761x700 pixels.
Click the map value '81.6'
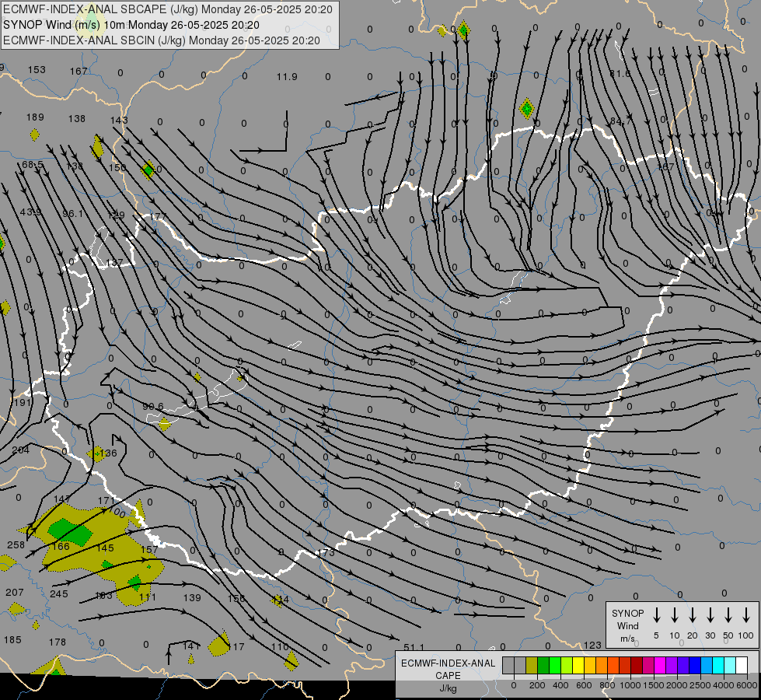tap(620, 73)
